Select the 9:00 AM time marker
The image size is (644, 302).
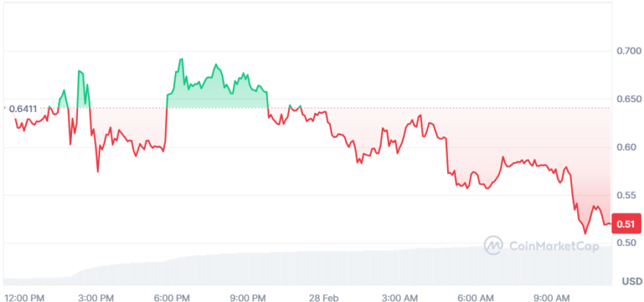pos(552,297)
